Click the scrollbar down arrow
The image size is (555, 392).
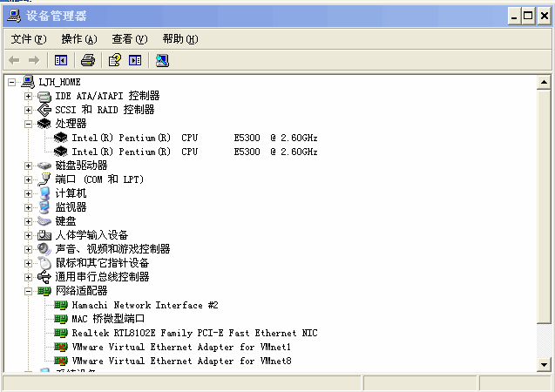tap(544, 364)
